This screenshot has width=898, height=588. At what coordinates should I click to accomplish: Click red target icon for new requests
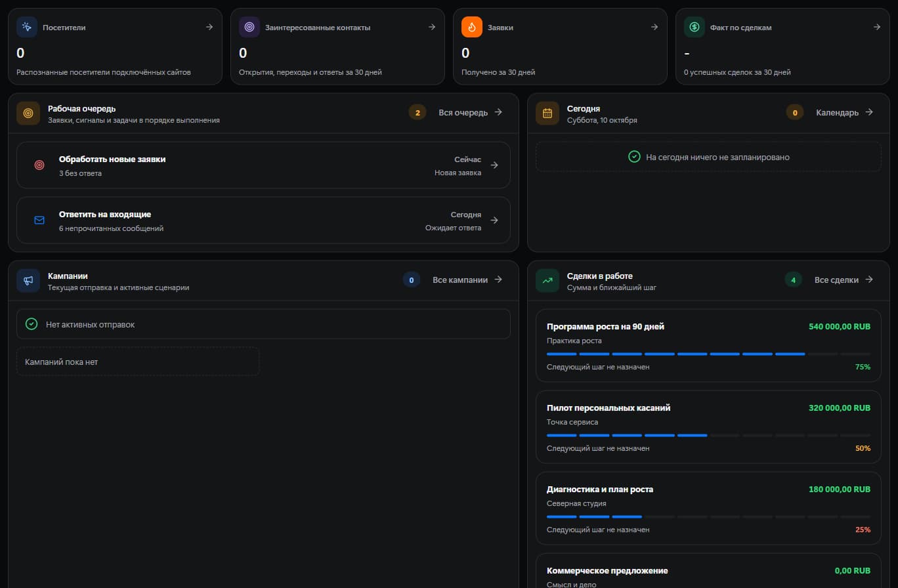coord(39,165)
